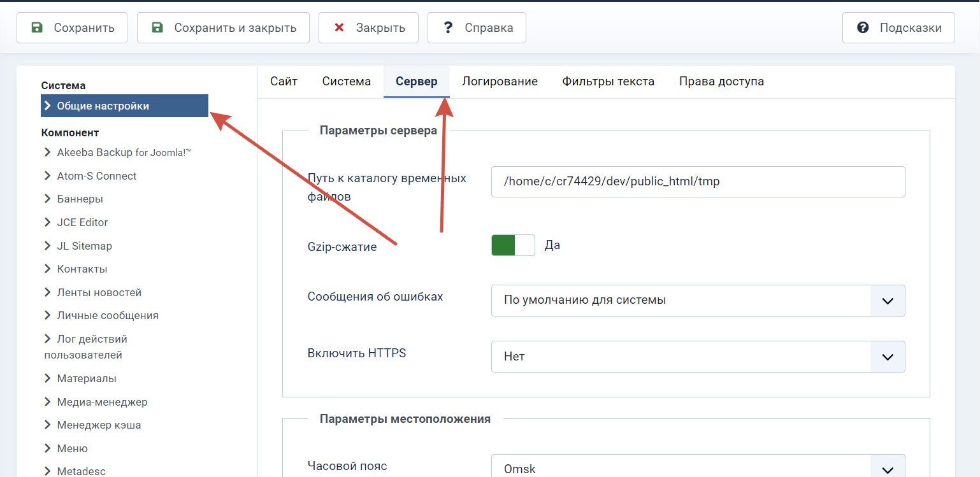980x477 pixels.
Task: Click the red X icon on Закрыть
Action: pos(340,27)
